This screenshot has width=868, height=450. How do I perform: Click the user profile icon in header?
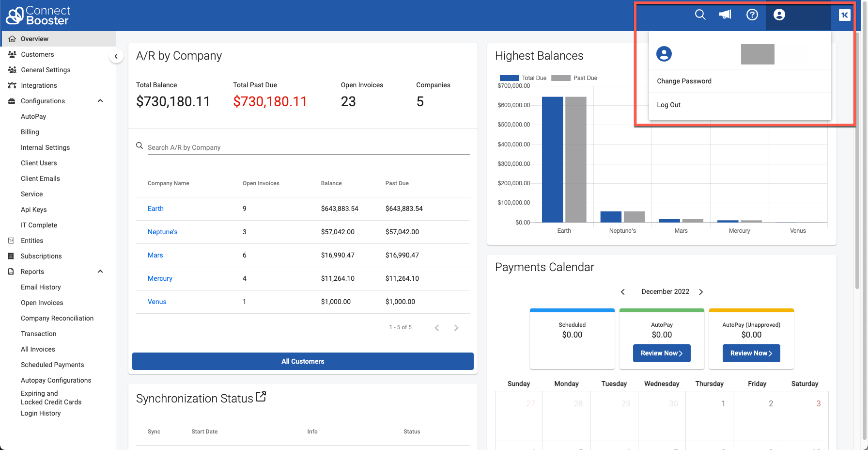point(779,15)
